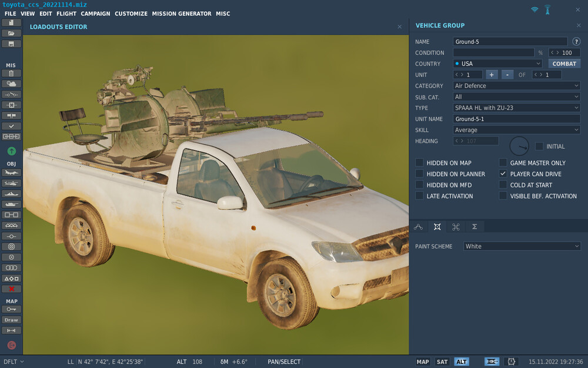Click the weather cloud icon in MIS section
This screenshot has width=588, height=368.
11,84
